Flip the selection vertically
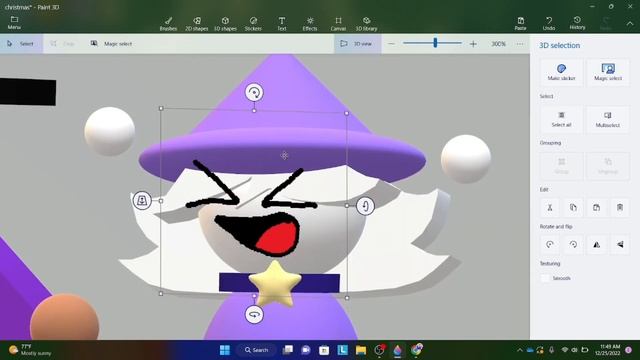The width and height of the screenshot is (640, 360). [x=620, y=244]
